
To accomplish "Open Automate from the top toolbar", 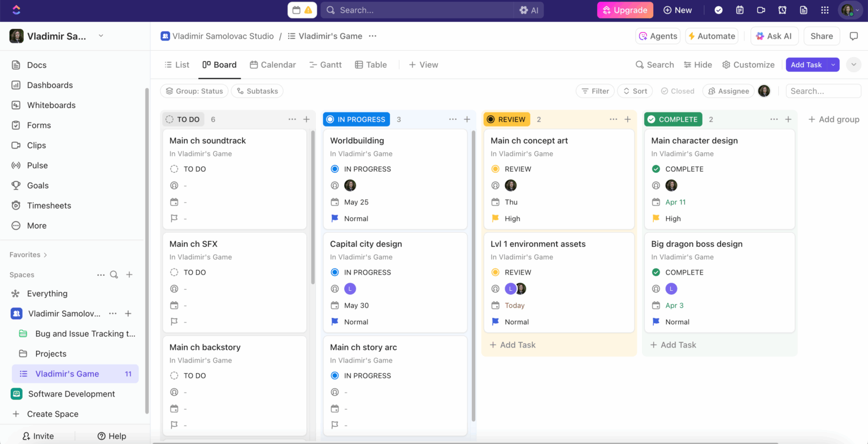I will pos(711,36).
